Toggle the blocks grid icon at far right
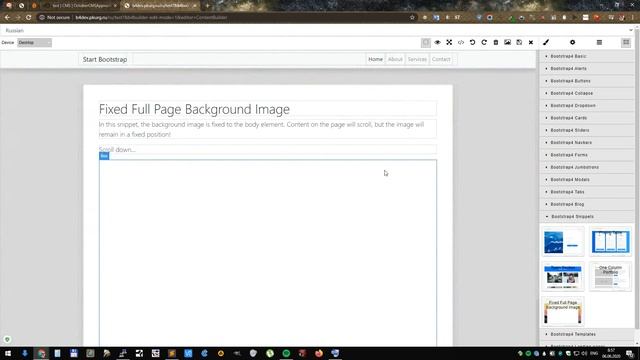Image resolution: width=640 pixels, height=360 pixels. tap(626, 42)
